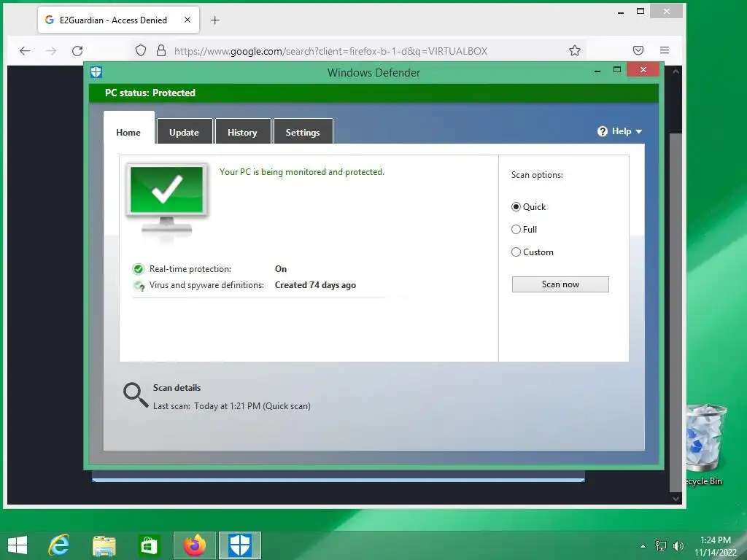Switch to Firefox in the taskbar
Screen dimensions: 747x560
(x=194, y=545)
